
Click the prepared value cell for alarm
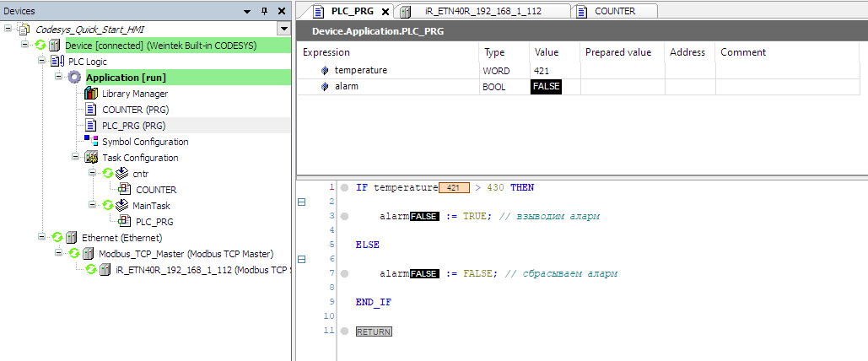coord(623,87)
